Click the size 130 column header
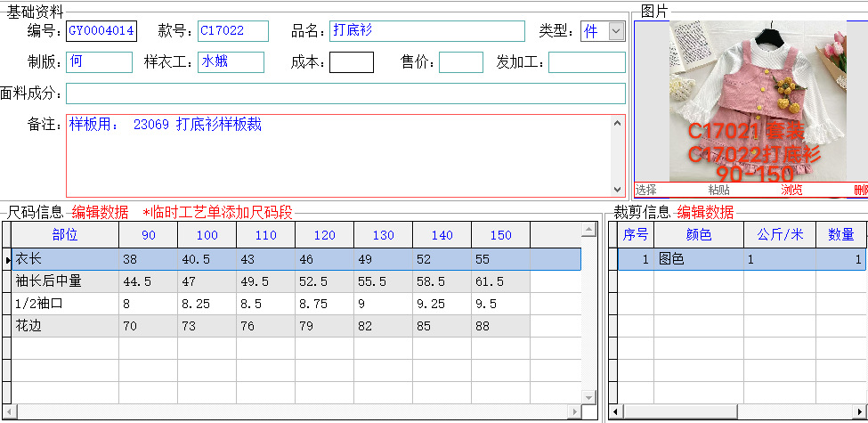Image resolution: width=868 pixels, height=423 pixels. point(383,235)
